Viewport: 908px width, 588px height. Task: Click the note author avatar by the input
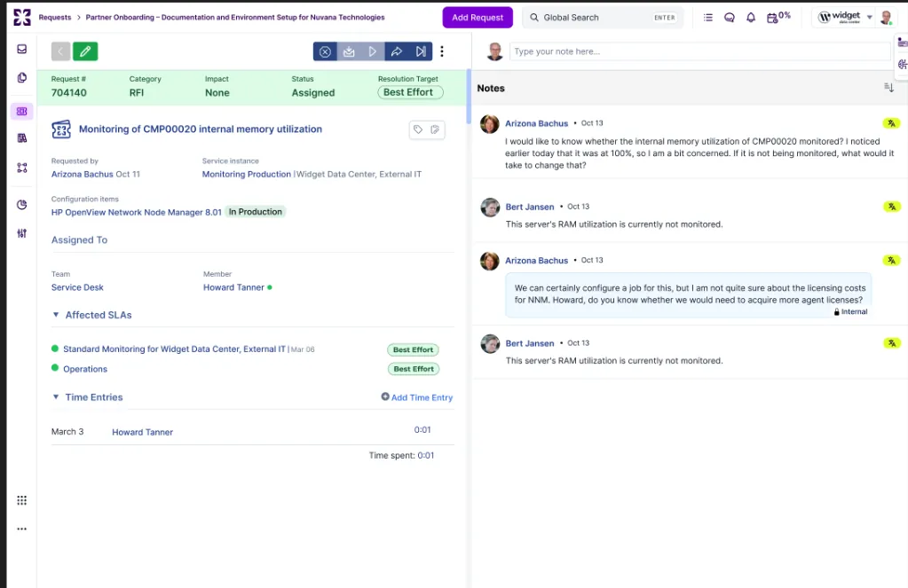click(495, 51)
